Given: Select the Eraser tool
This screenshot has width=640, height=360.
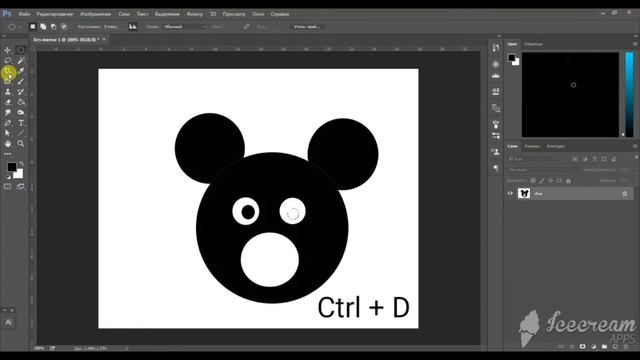Looking at the screenshot, I should point(7,102).
